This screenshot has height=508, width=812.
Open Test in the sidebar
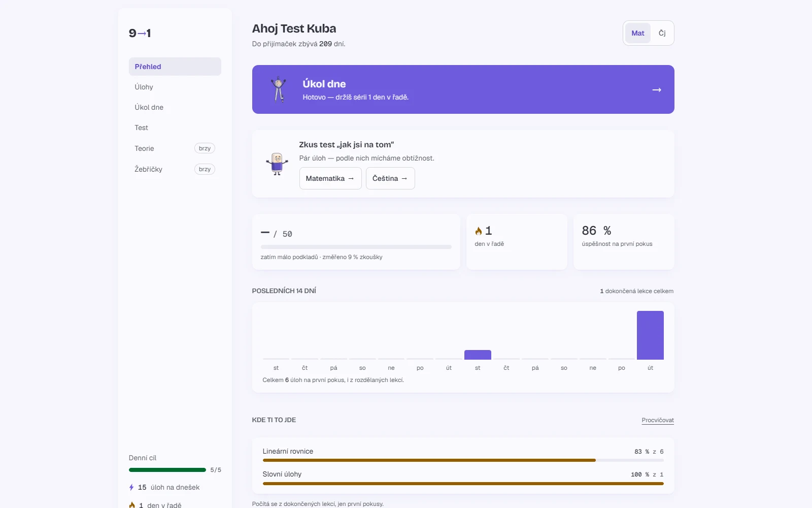[175, 128]
